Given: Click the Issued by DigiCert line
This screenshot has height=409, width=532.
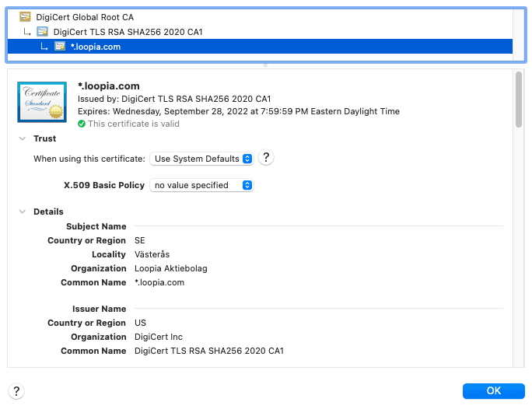Looking at the screenshot, I should [174, 99].
